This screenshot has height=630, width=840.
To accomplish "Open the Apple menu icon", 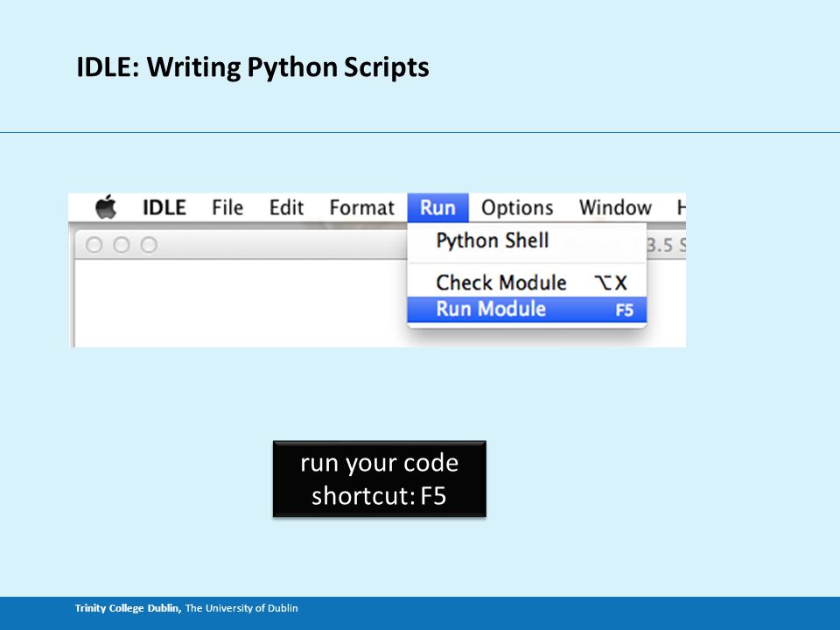I will coord(106,206).
